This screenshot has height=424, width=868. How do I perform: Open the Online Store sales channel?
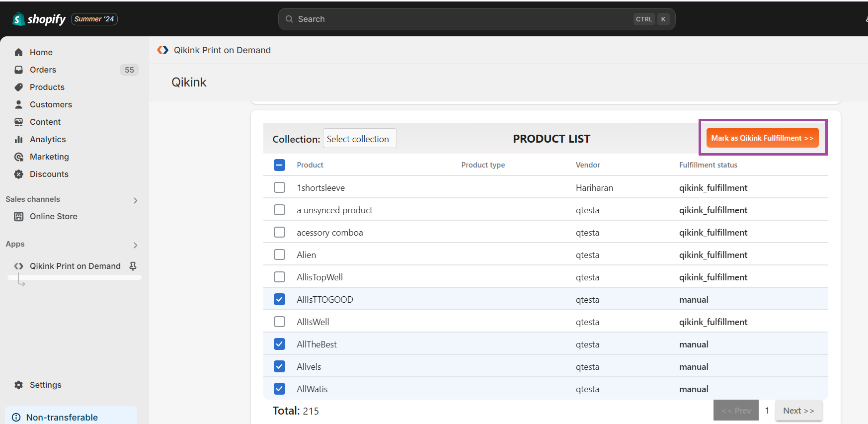(54, 216)
